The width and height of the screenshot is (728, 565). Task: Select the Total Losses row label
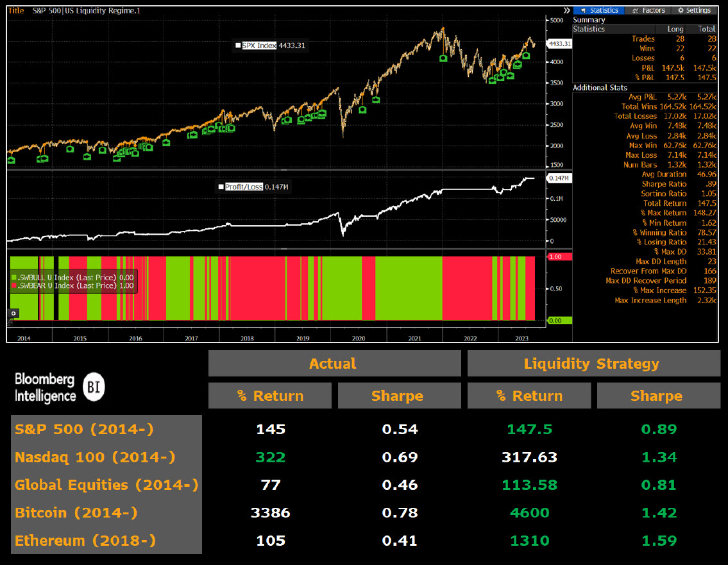pos(635,116)
